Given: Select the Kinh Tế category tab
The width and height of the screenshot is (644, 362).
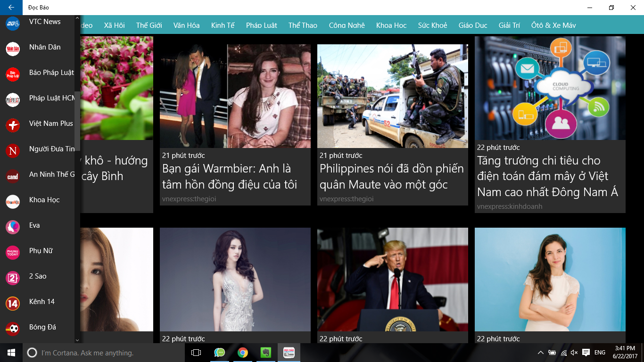Looking at the screenshot, I should [x=223, y=25].
